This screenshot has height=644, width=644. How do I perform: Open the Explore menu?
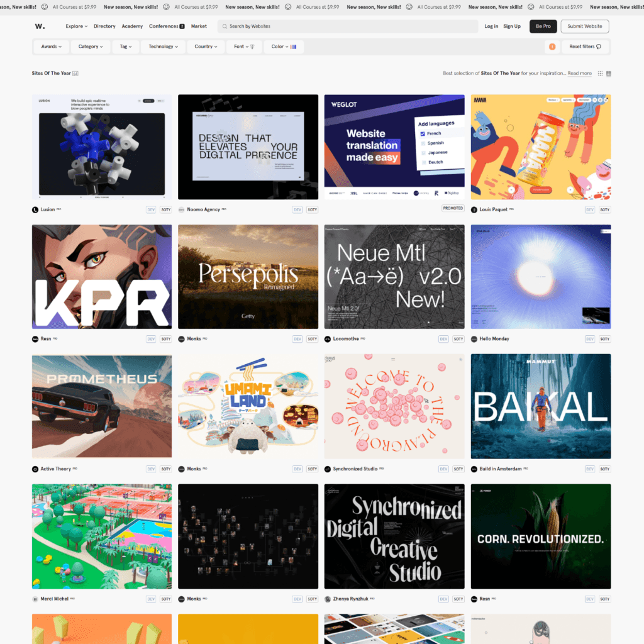pos(76,26)
